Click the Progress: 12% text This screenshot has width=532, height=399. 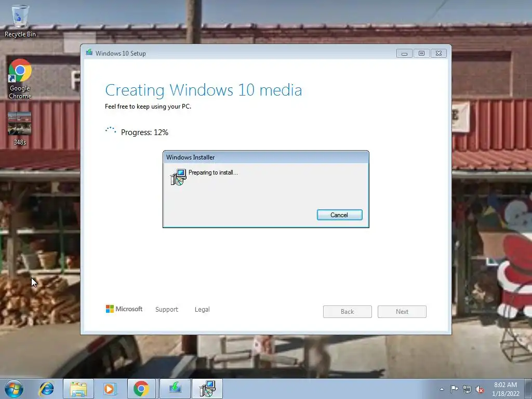144,132
